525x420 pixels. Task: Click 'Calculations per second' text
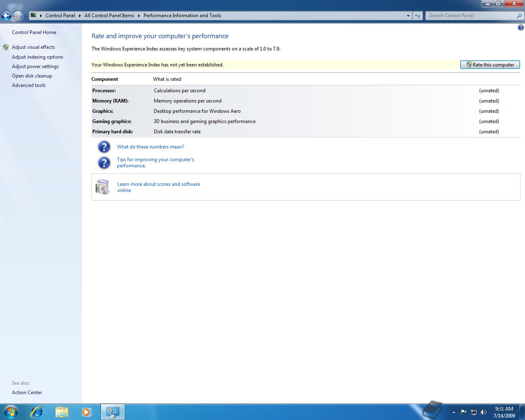(180, 91)
